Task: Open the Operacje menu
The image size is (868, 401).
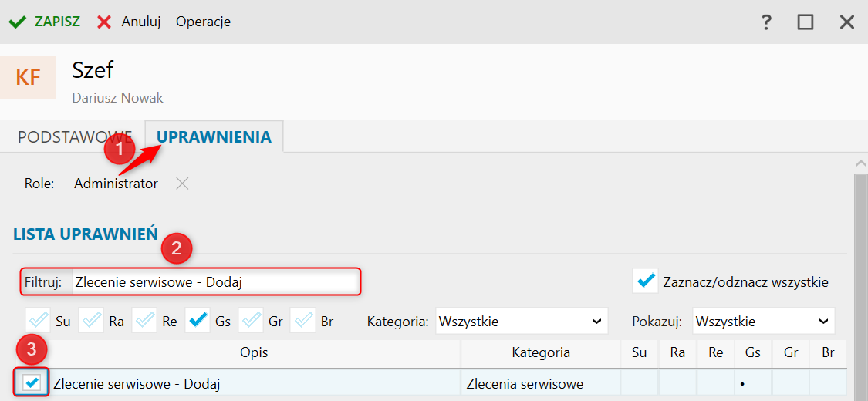Action: pyautogui.click(x=203, y=22)
